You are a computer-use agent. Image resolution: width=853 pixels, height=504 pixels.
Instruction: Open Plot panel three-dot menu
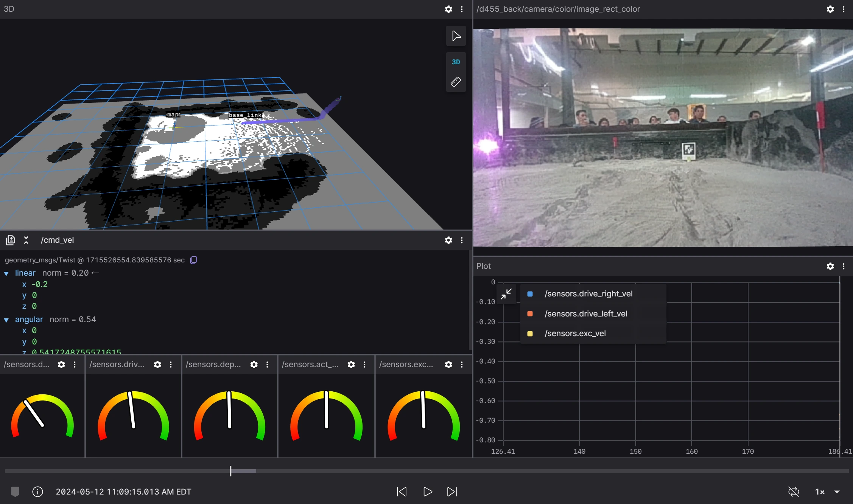click(x=844, y=266)
